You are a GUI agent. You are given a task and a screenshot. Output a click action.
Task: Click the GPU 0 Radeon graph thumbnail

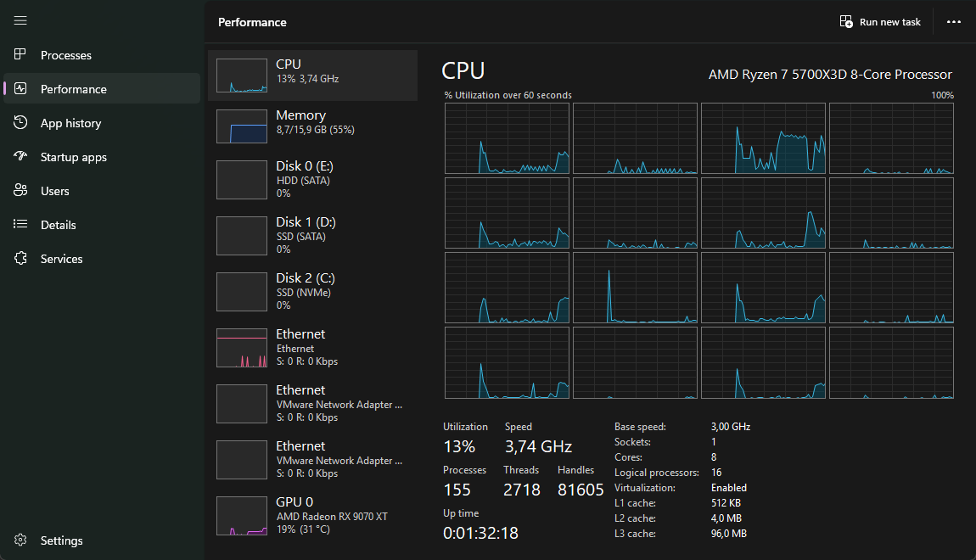242,516
